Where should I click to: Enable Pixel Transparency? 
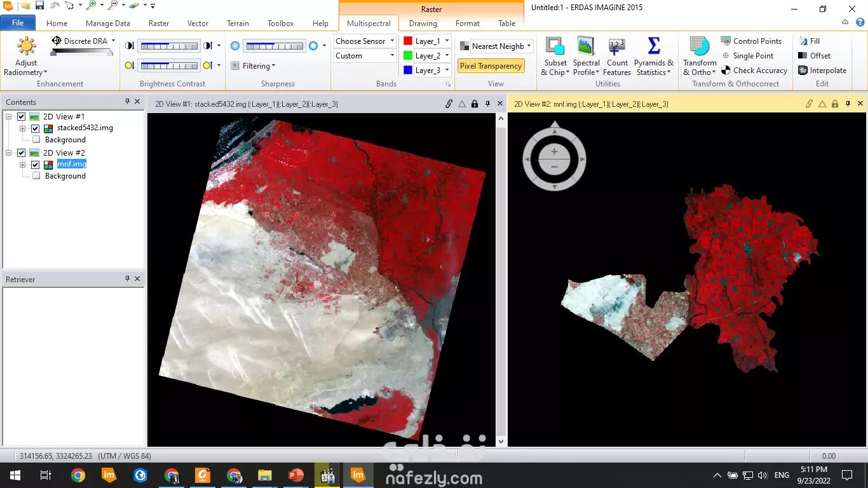pyautogui.click(x=489, y=66)
